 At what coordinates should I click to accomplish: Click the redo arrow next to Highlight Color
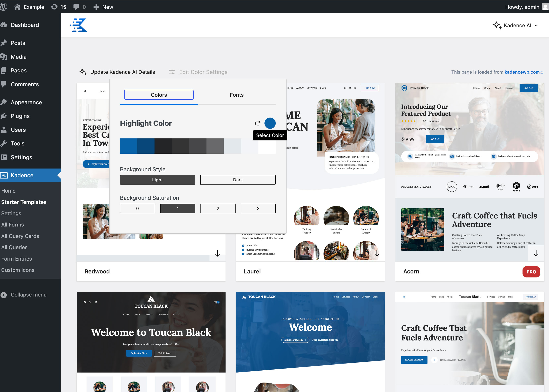[257, 123]
